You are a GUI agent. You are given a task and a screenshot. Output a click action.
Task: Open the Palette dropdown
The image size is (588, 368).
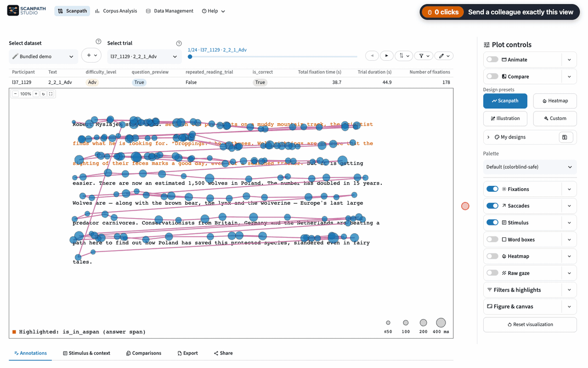click(x=530, y=167)
